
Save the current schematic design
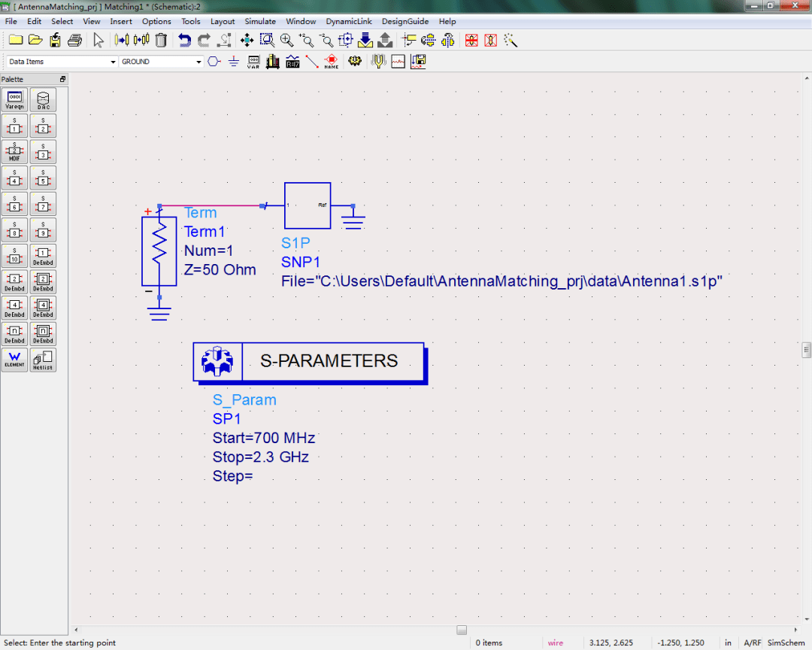(x=55, y=40)
